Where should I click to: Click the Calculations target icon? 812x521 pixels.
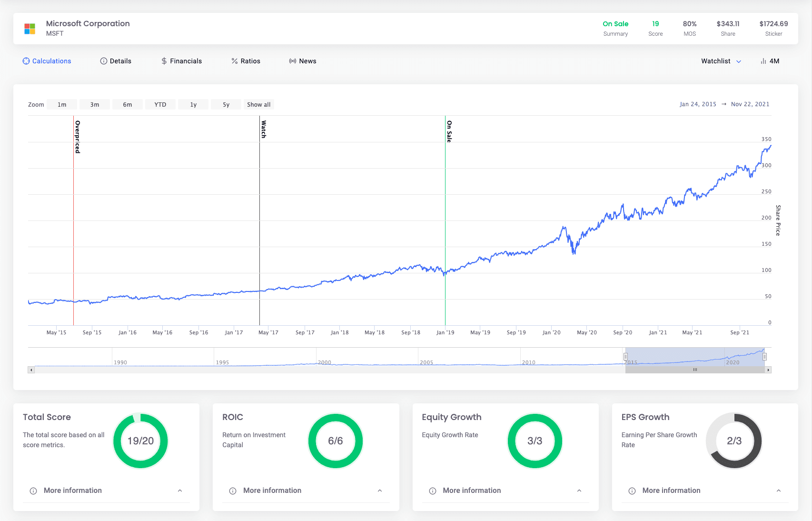click(26, 61)
